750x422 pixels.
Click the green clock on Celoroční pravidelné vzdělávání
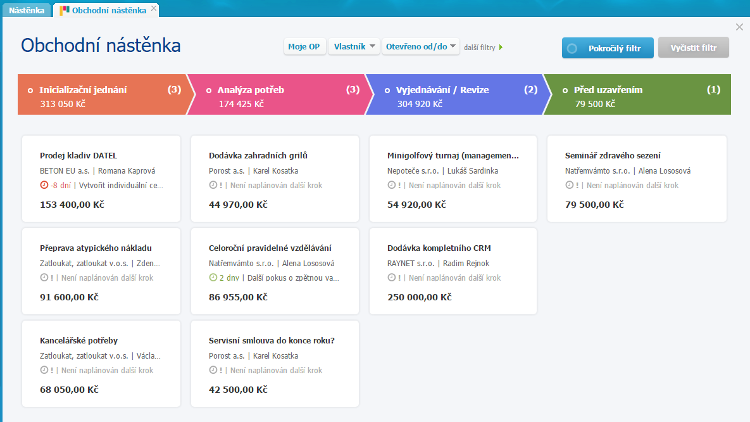click(213, 277)
